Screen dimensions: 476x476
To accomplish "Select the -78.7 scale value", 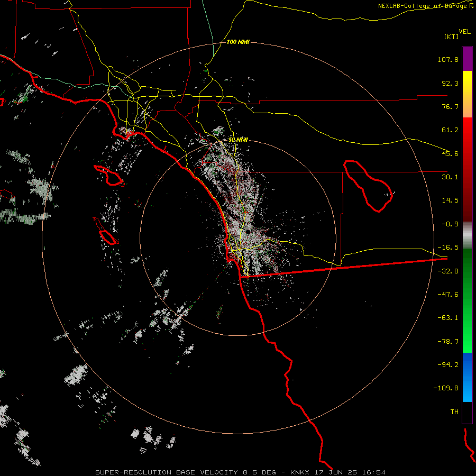I will click(x=448, y=342).
